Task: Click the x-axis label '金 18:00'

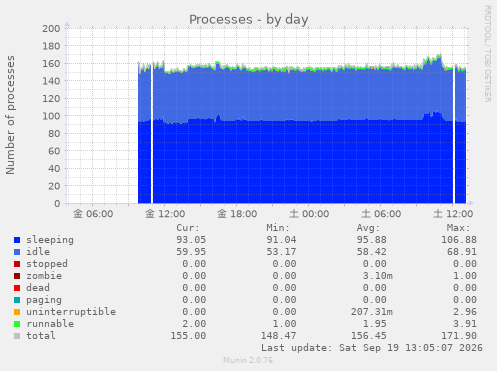Action: 237,214
